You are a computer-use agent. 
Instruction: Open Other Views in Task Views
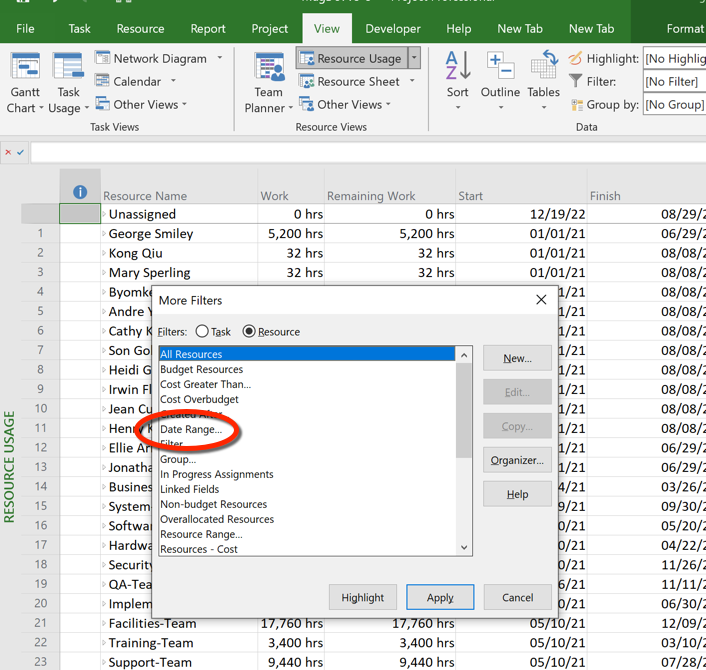tap(140, 104)
